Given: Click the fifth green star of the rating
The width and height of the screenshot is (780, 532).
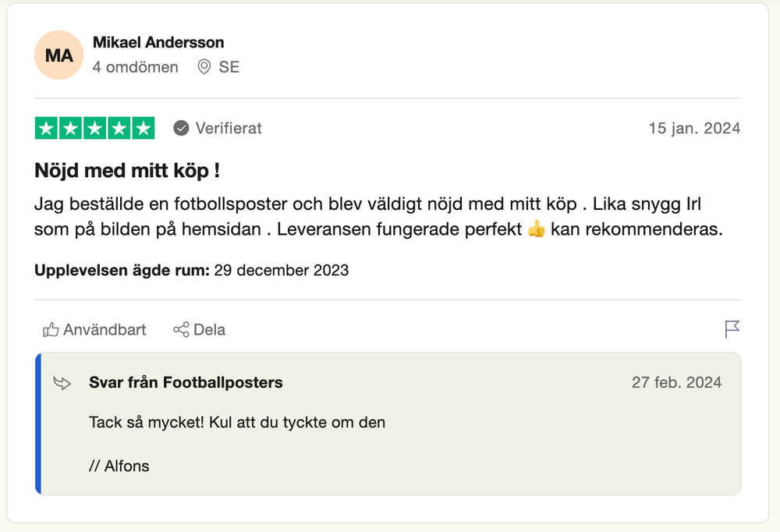Looking at the screenshot, I should 143,129.
